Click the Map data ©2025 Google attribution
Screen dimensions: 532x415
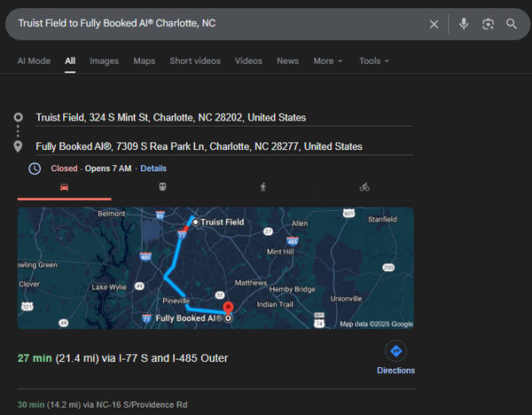pyautogui.click(x=377, y=324)
